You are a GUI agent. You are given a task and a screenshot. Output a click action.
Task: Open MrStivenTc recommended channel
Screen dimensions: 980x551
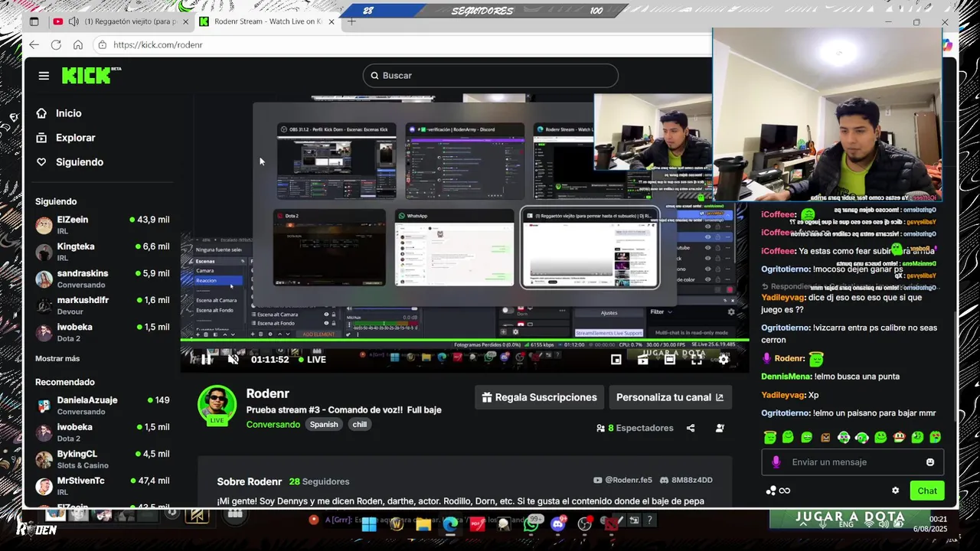coord(102,486)
